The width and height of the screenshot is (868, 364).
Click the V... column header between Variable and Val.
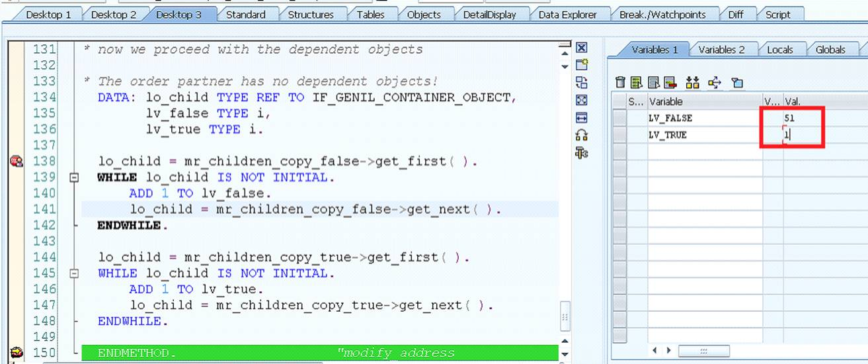[773, 101]
